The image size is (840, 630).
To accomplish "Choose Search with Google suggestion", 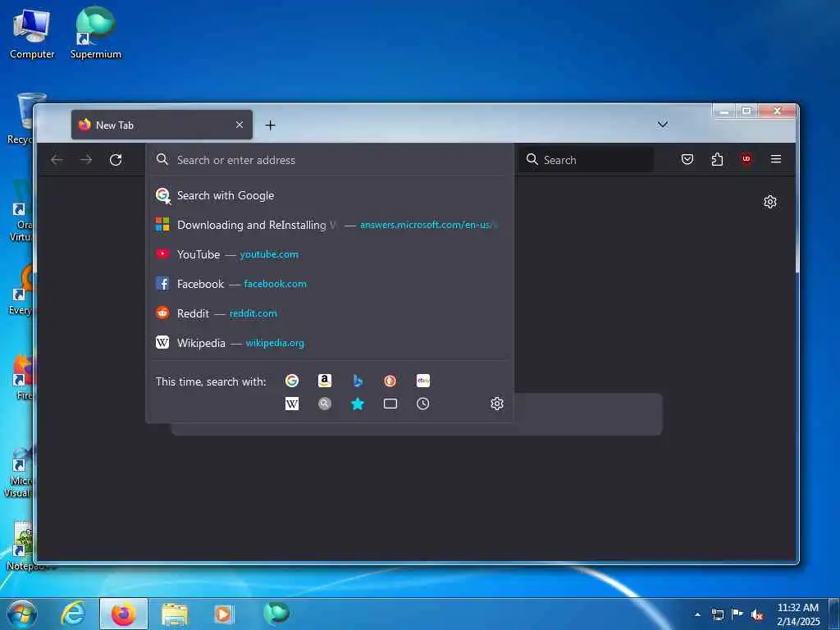I will point(330,195).
